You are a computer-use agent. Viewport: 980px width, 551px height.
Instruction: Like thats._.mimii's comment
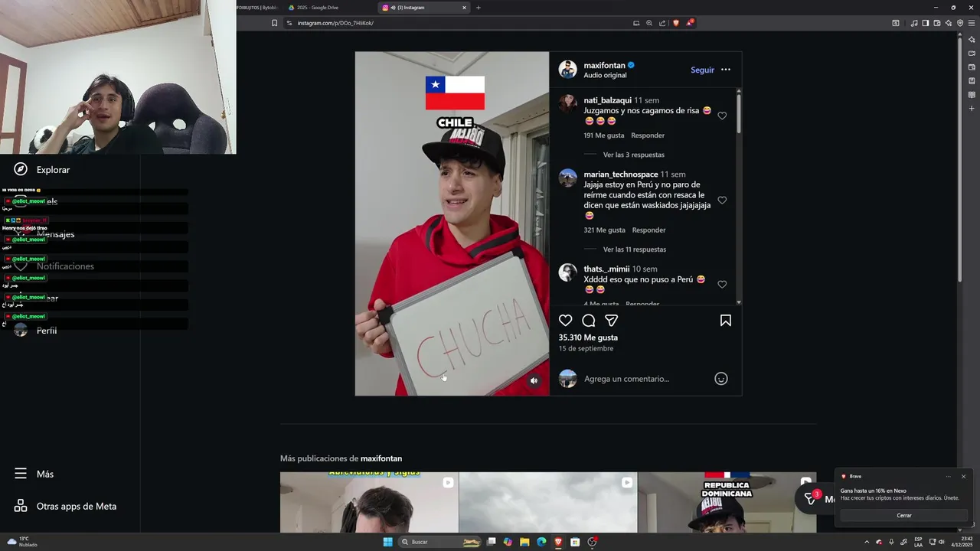coord(722,285)
